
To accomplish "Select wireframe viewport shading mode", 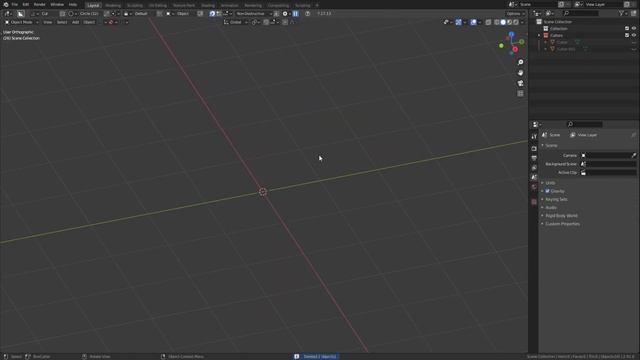I will 496,22.
